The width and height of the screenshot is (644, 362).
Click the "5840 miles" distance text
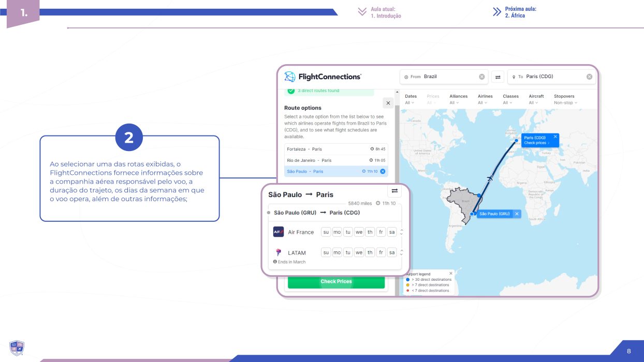click(x=359, y=203)
